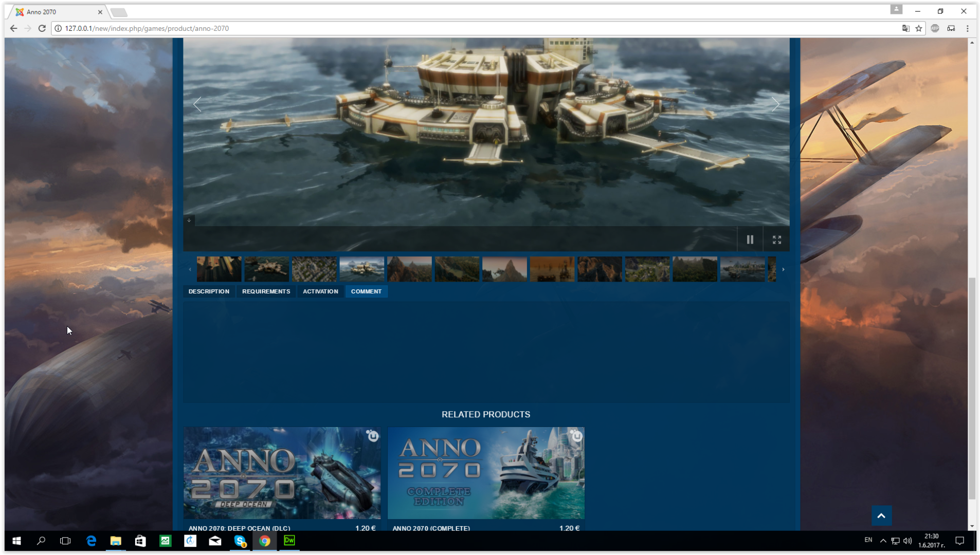Open the Anno 2070 Complete Edition product image
Viewport: 980px width, 555px height.
pyautogui.click(x=486, y=473)
